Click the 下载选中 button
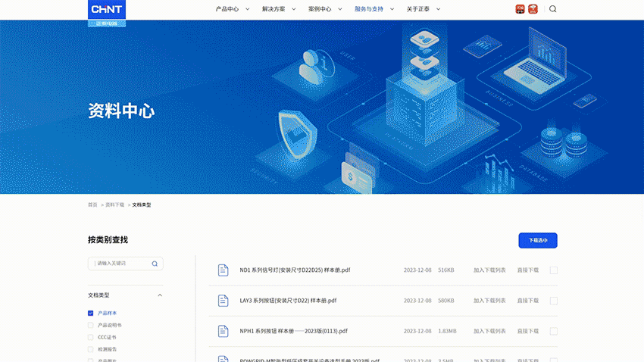 point(538,241)
